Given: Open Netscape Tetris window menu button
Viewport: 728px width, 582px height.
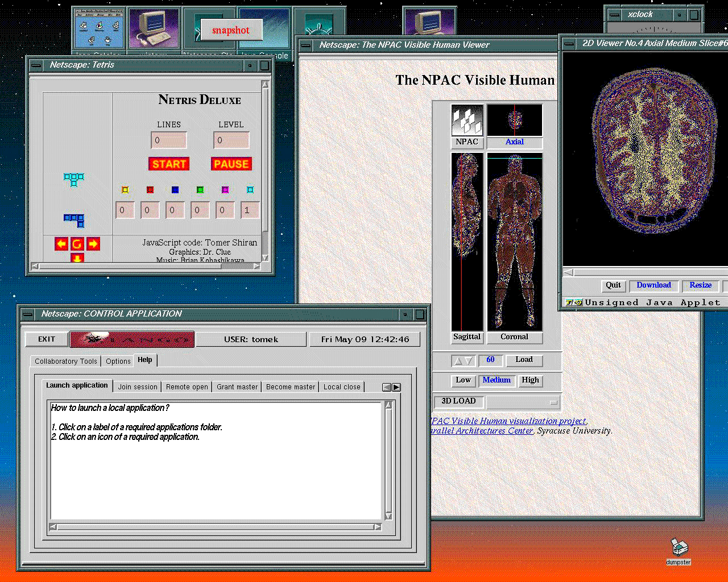Looking at the screenshot, I should (36, 65).
